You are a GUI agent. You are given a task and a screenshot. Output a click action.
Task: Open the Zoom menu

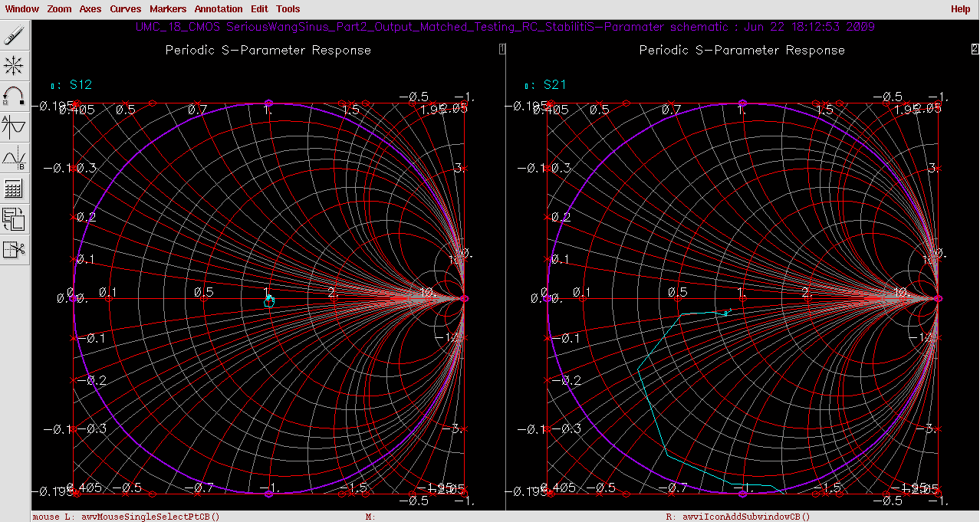pos(59,9)
